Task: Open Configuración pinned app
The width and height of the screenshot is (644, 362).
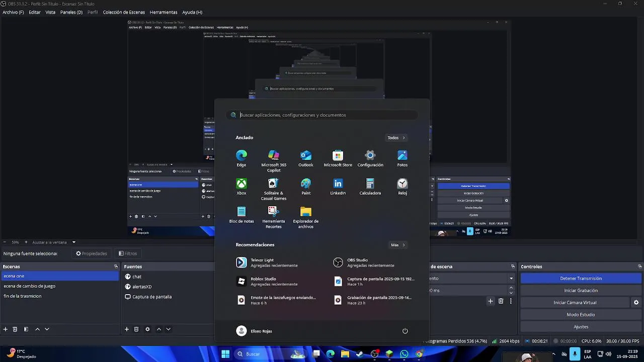Action: tap(370, 158)
